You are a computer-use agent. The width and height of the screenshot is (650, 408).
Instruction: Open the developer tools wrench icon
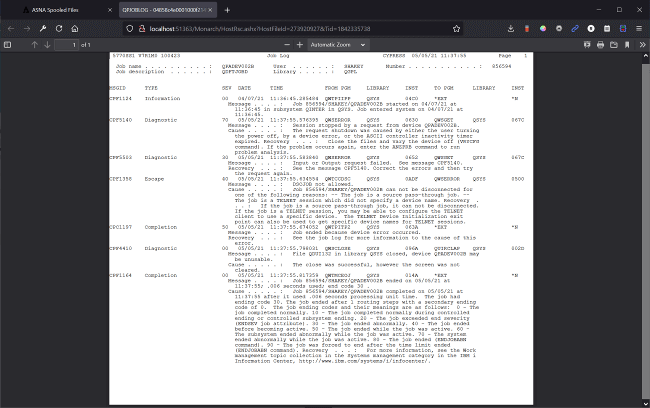(43, 29)
